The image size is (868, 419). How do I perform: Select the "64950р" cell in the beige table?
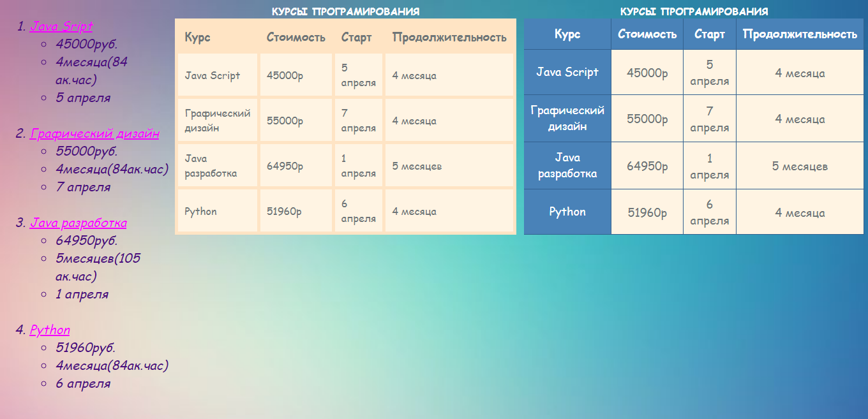coord(285,166)
